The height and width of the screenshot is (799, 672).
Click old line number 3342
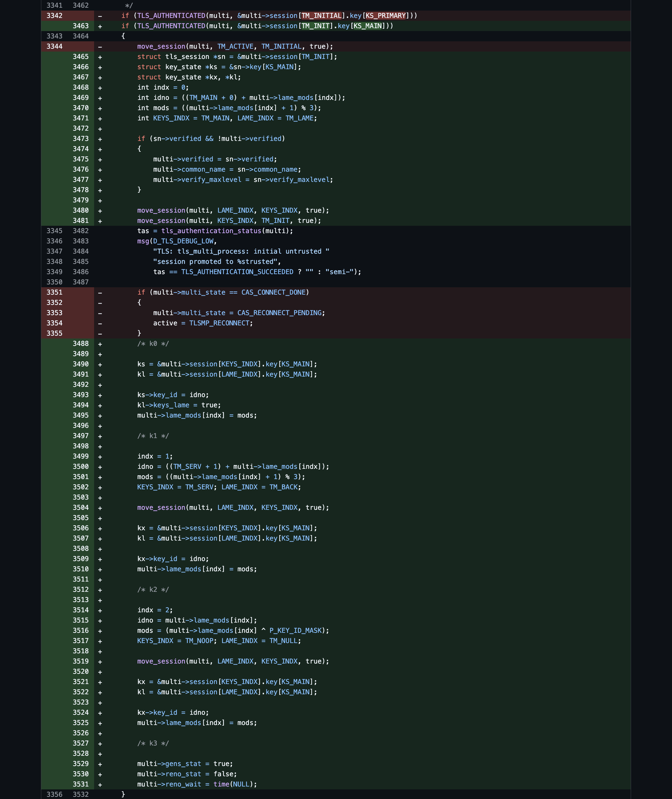click(54, 16)
